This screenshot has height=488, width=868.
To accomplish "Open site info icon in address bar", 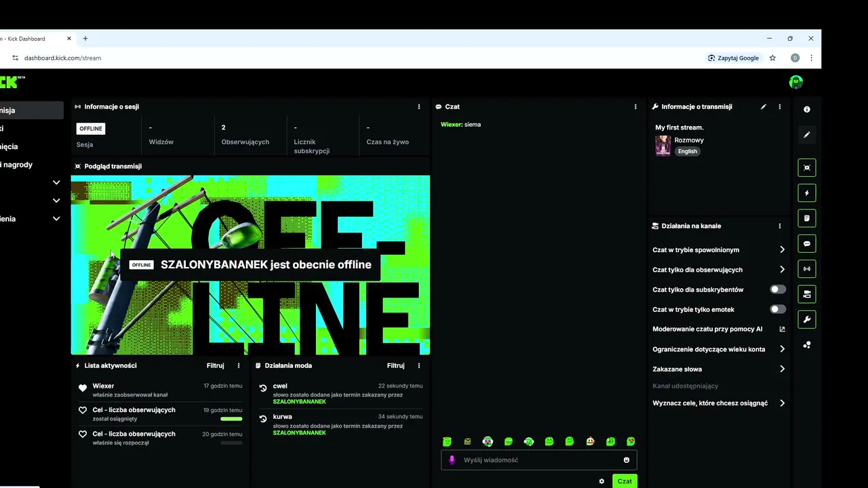I will pyautogui.click(x=15, y=58).
